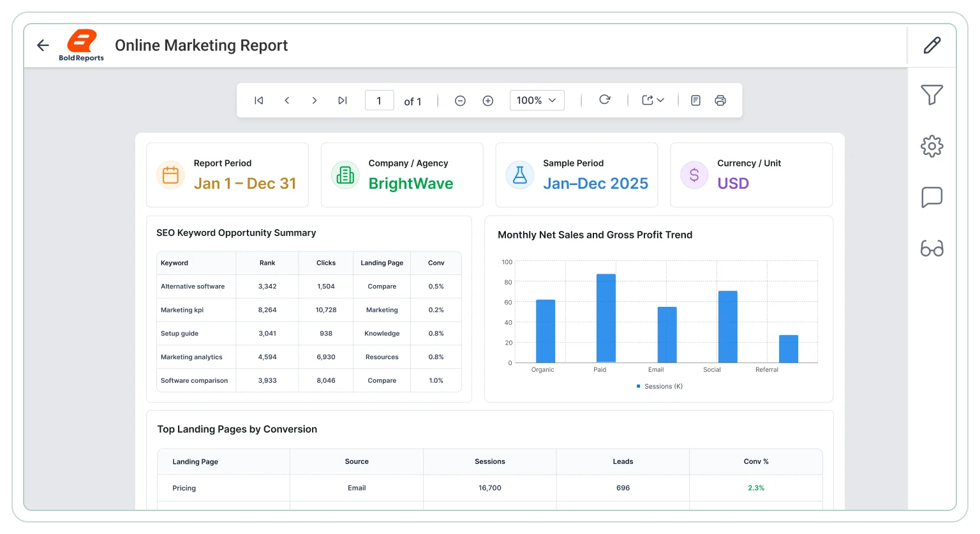Go to previous page arrow
The width and height of the screenshot is (980, 534).
tap(287, 100)
